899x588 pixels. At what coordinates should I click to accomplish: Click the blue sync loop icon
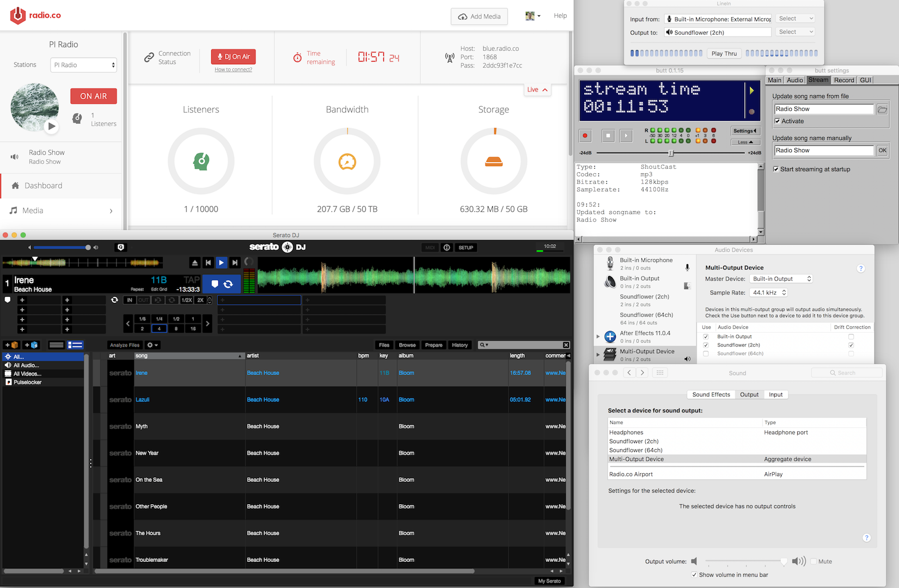[228, 284]
